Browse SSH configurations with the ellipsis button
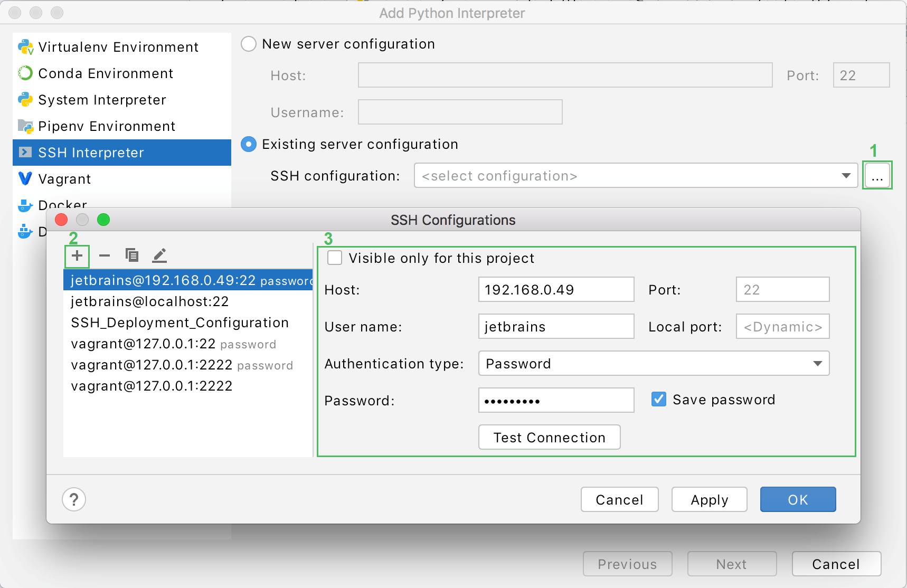Viewport: 907px width, 588px height. point(877,176)
